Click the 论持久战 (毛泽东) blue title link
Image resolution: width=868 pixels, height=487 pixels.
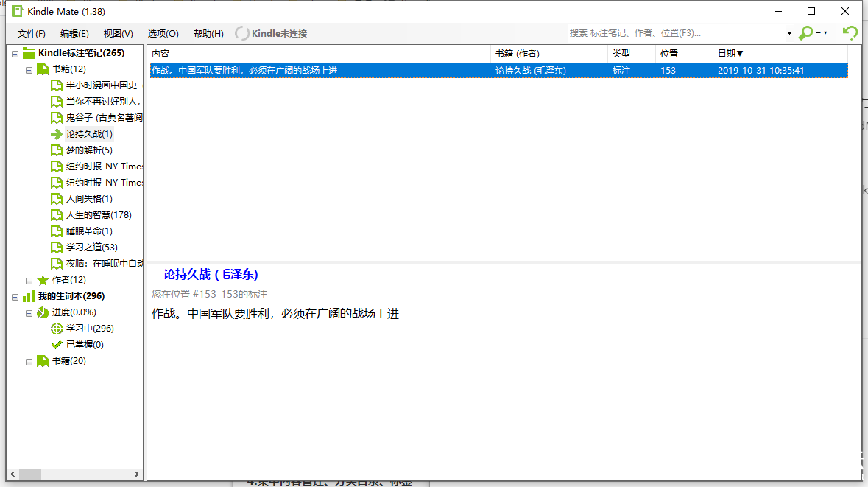[x=211, y=274]
